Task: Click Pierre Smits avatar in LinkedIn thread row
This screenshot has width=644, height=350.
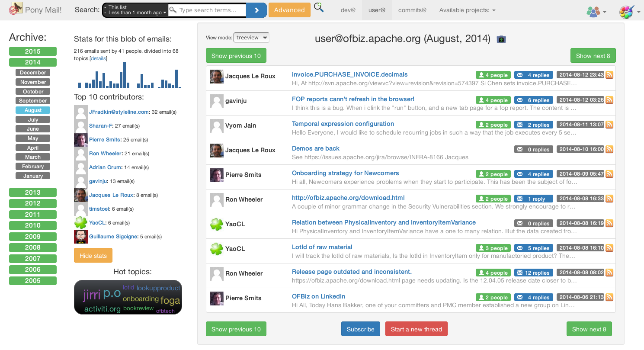Action: coord(217,299)
